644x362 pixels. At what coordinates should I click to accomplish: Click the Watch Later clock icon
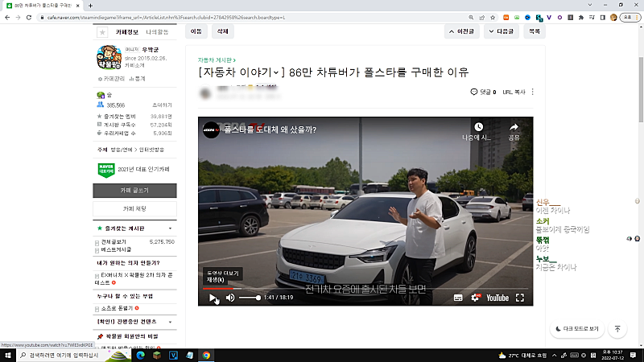[478, 127]
